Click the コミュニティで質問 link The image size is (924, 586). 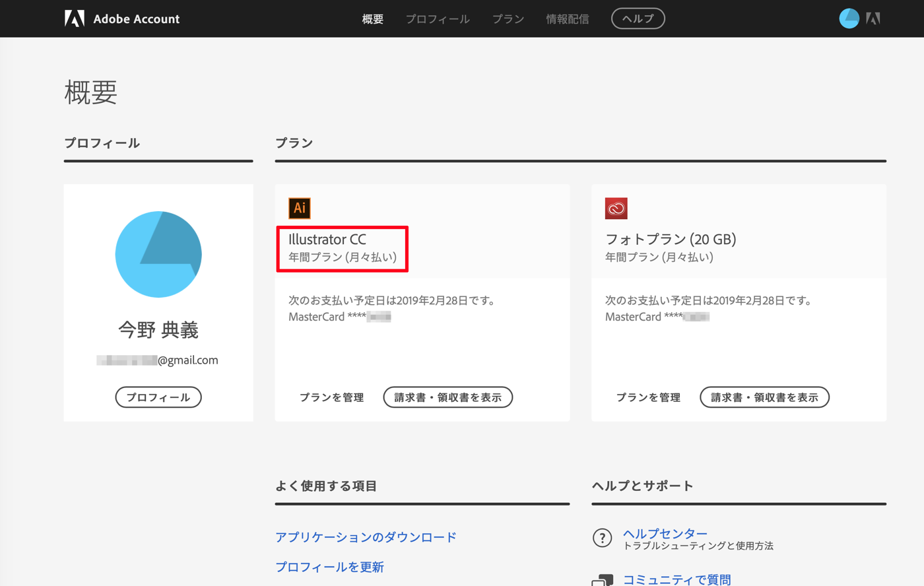[677, 579]
